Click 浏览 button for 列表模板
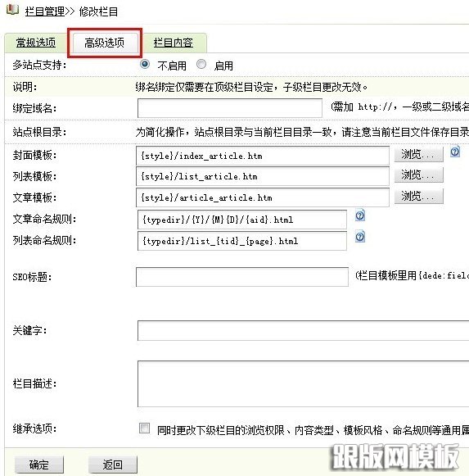469x476 pixels. point(418,175)
